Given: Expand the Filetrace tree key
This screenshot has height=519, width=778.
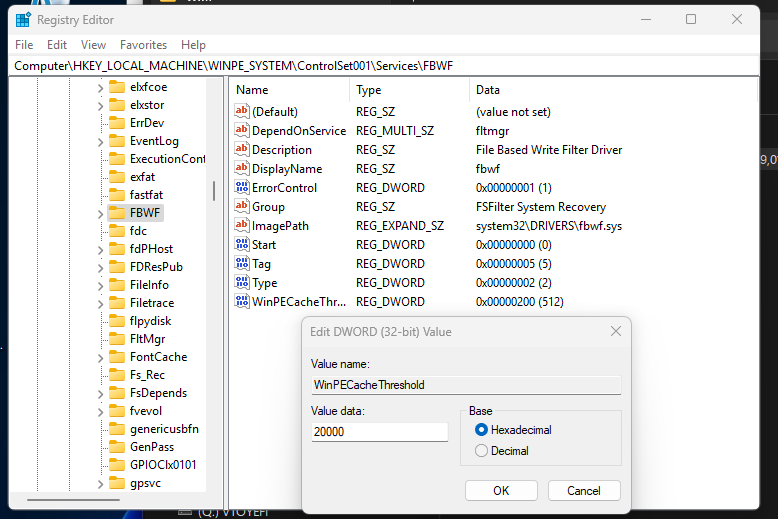Looking at the screenshot, I should click(x=100, y=304).
